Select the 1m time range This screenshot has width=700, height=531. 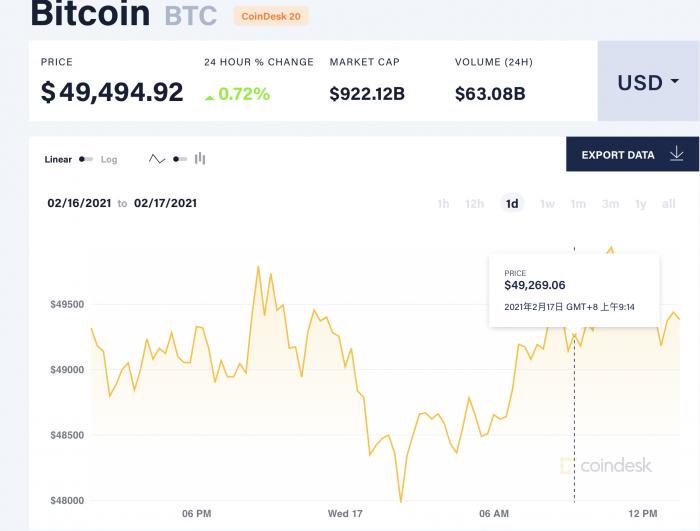click(x=578, y=204)
